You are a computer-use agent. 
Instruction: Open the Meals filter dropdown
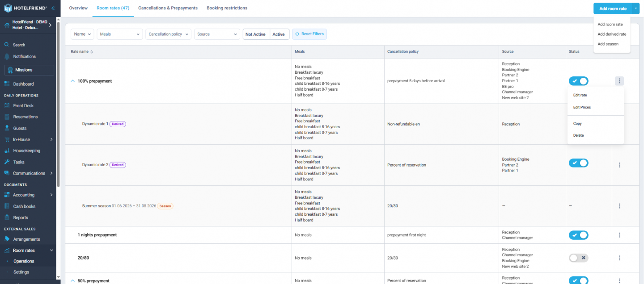[119, 34]
